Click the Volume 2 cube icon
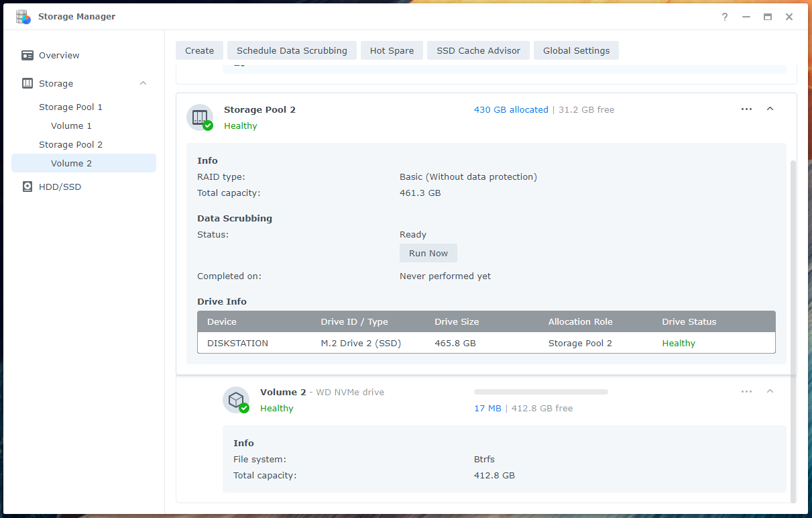 click(236, 399)
